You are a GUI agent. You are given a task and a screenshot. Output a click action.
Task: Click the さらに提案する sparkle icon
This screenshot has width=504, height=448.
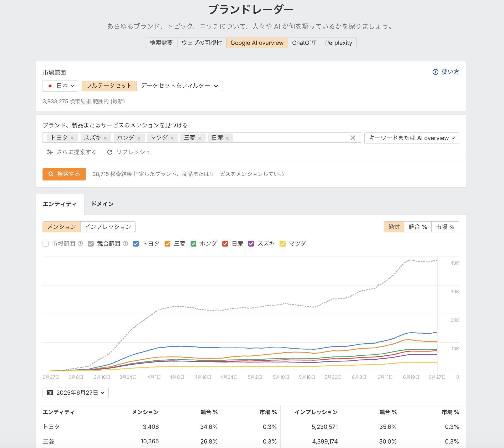pos(50,152)
